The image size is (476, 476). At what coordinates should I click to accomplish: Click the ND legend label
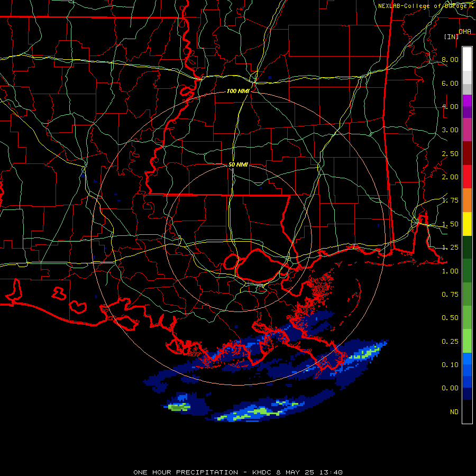pyautogui.click(x=454, y=412)
